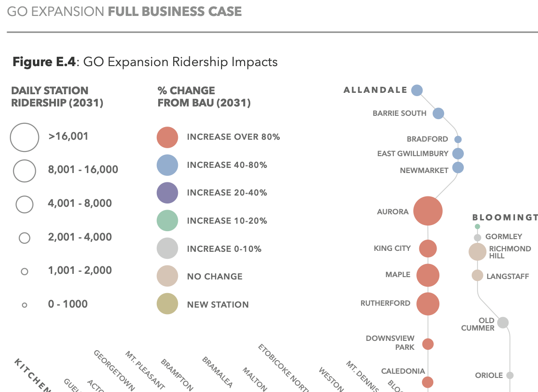This screenshot has width=538, height=392.
Task: Click the Figure E.4 caption title
Action: (145, 62)
